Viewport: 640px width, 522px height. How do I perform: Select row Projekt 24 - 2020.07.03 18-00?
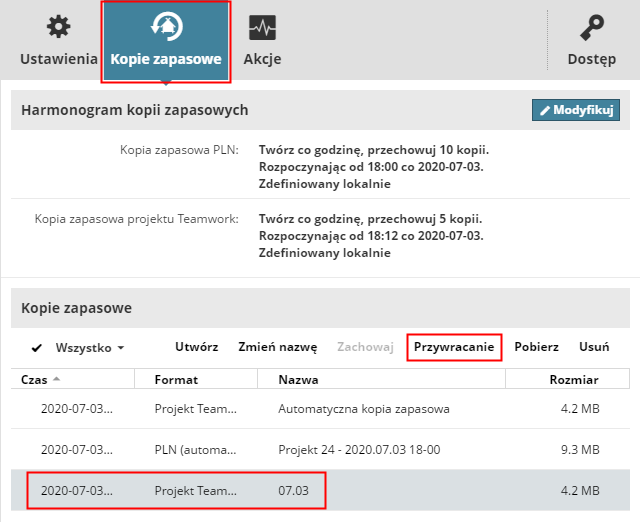point(320,449)
